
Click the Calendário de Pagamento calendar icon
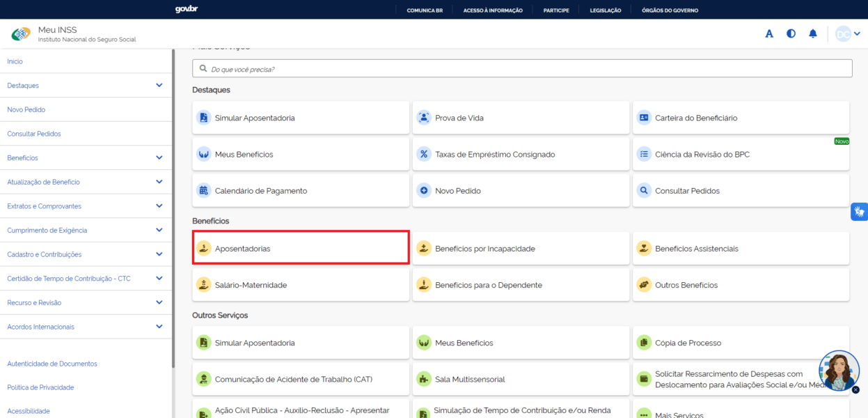[x=203, y=189]
